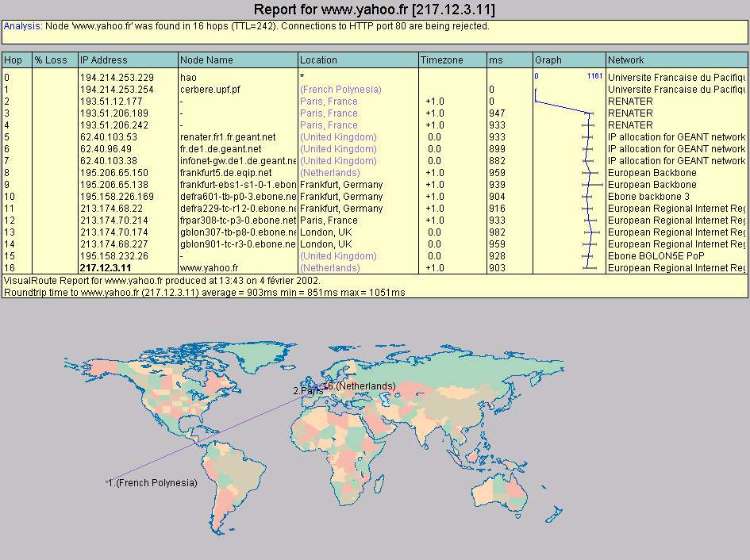
Task: Open (United Kingdom) link for fr.de1.de.geant.net
Action: click(x=338, y=149)
